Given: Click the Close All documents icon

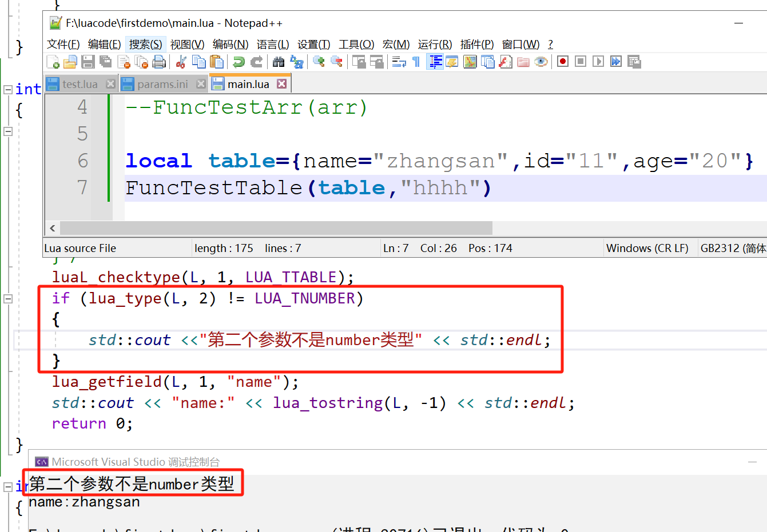Looking at the screenshot, I should tap(141, 62).
